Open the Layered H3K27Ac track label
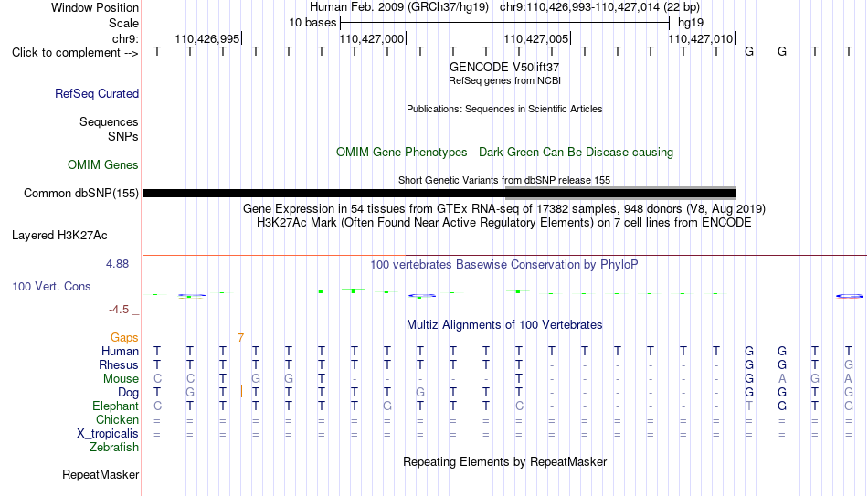 pos(59,236)
